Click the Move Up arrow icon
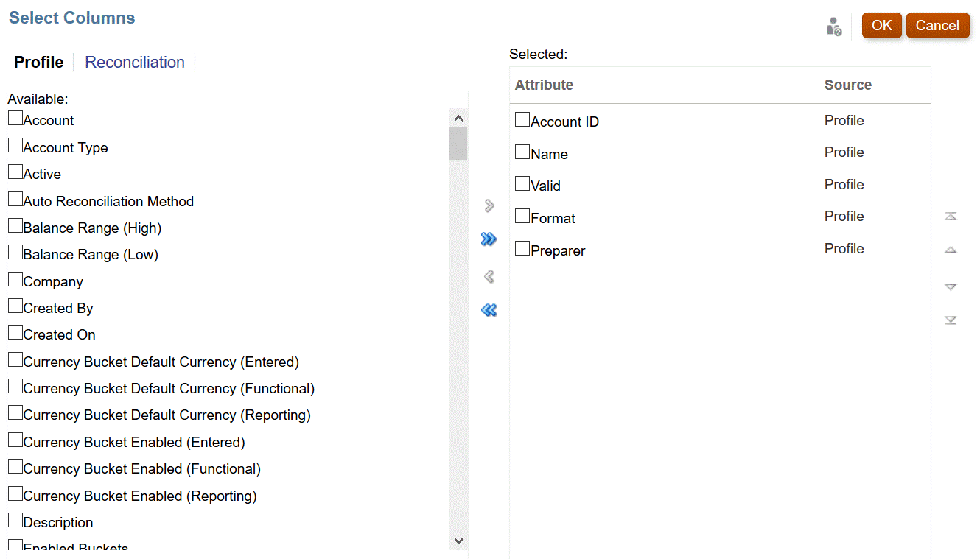Viewport: 980px width, 559px height. click(951, 251)
